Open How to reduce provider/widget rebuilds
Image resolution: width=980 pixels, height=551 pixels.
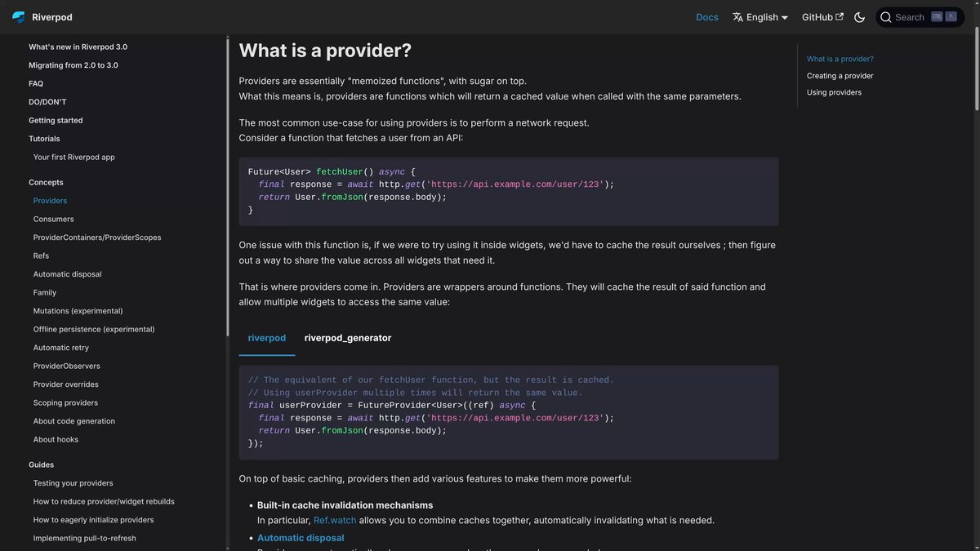pos(104,501)
